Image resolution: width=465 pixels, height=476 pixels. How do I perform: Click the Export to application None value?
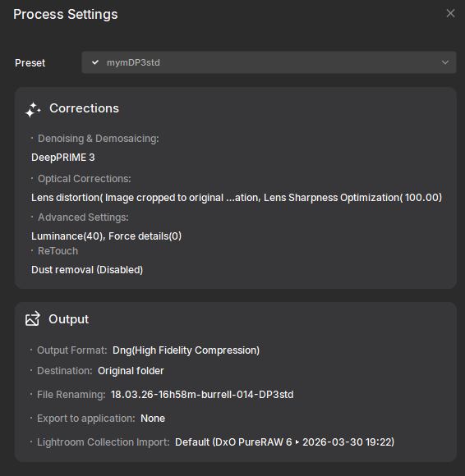tap(153, 419)
